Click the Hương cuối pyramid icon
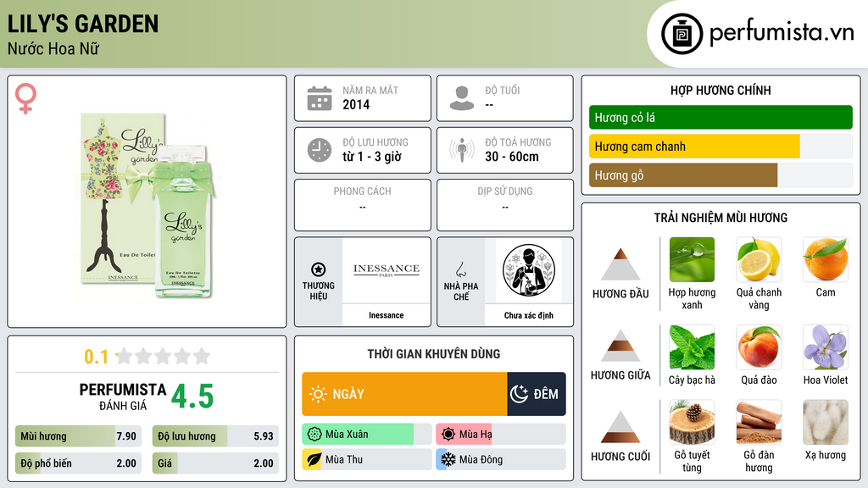Screen dimensions: 868x488 [620, 427]
